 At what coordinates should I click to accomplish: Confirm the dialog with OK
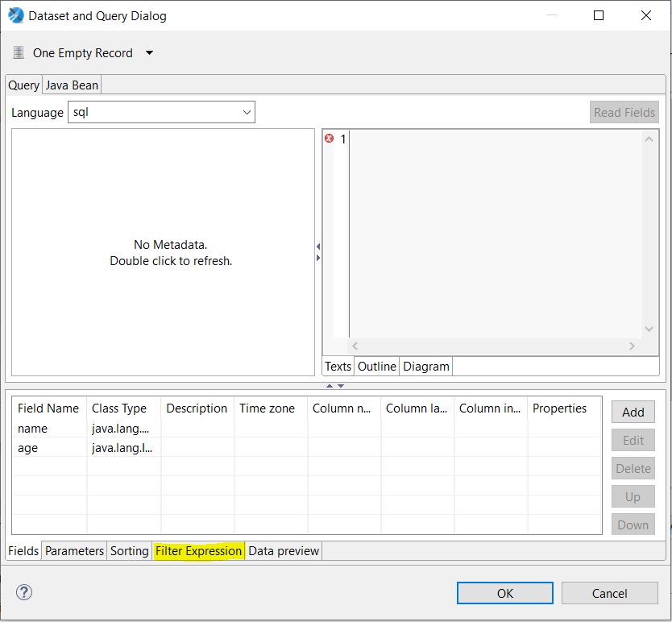(x=504, y=593)
